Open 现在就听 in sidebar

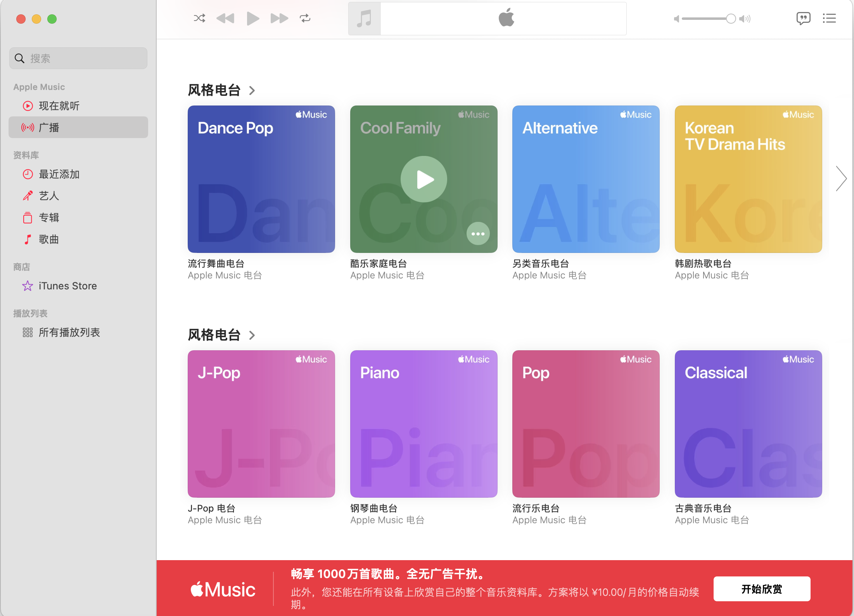tap(59, 106)
